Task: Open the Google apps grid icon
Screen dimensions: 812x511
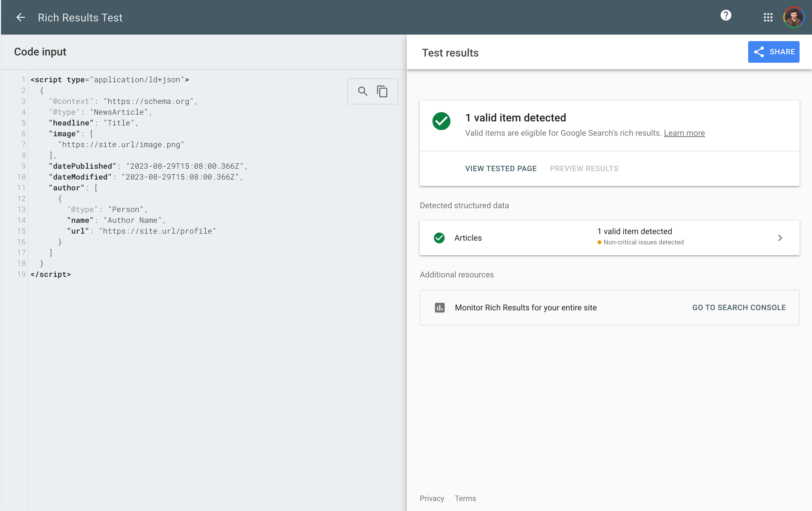Action: click(x=768, y=18)
